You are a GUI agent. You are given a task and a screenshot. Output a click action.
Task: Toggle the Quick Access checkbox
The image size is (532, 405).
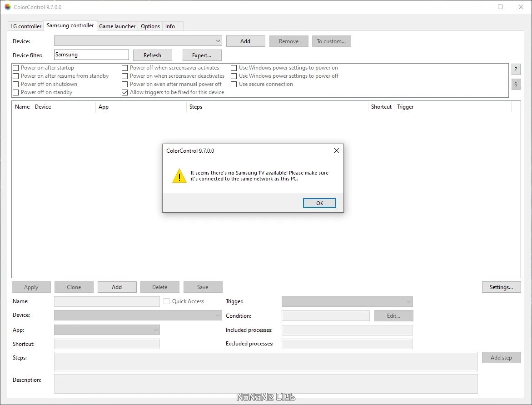click(167, 301)
